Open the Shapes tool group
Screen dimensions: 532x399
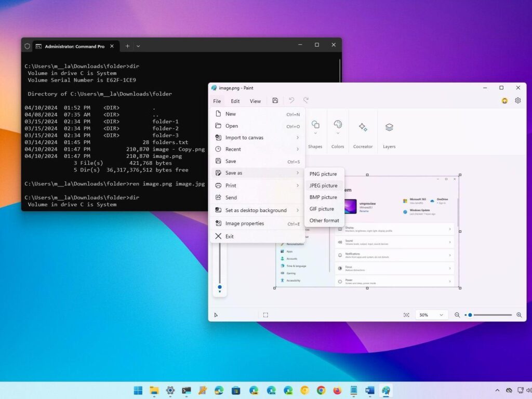pyautogui.click(x=315, y=135)
